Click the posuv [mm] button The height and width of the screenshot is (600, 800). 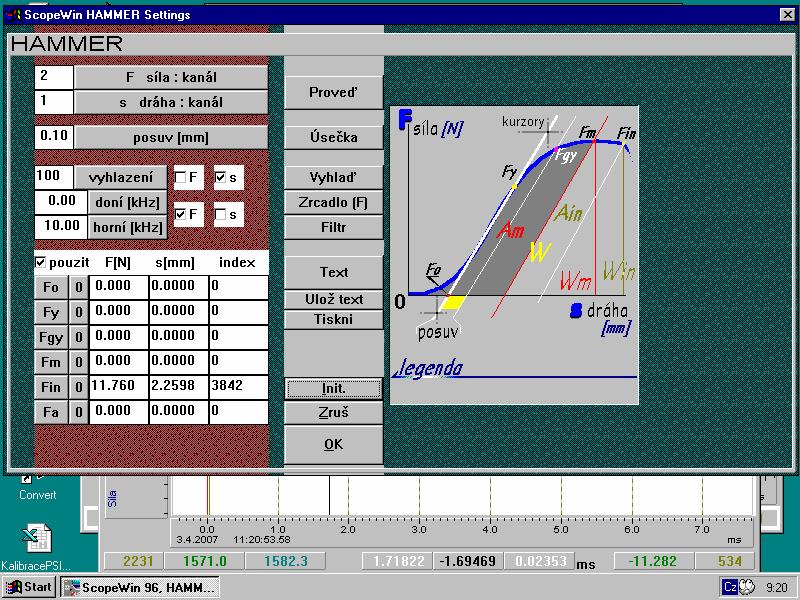point(171,138)
